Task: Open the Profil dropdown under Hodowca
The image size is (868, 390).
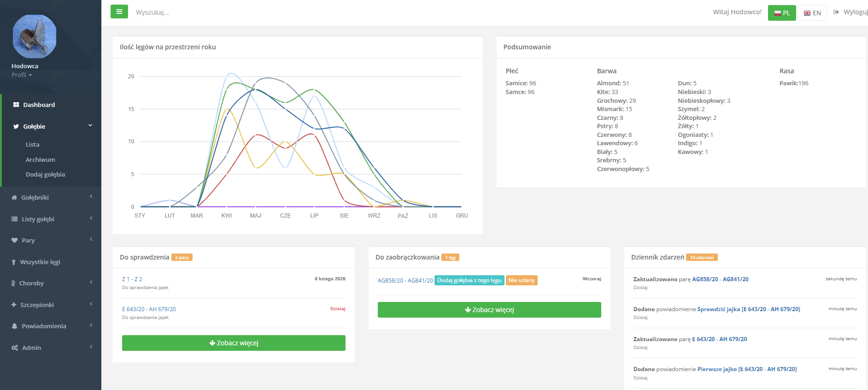Action: click(22, 75)
